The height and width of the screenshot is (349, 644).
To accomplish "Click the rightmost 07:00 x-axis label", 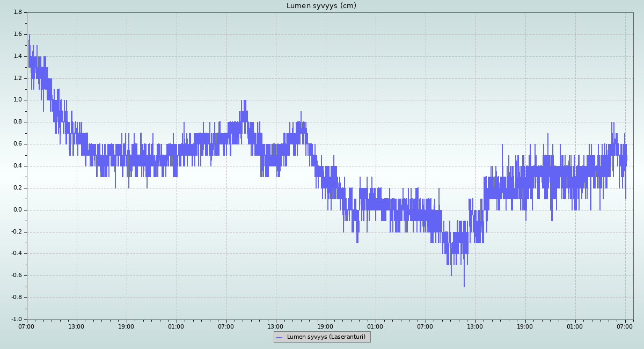I will [625, 326].
